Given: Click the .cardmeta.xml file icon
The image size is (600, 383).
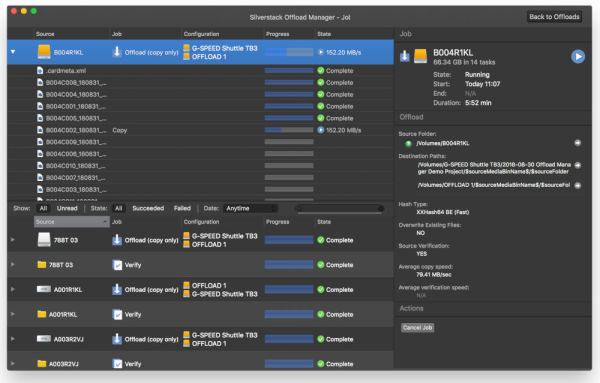Looking at the screenshot, I should point(40,70).
